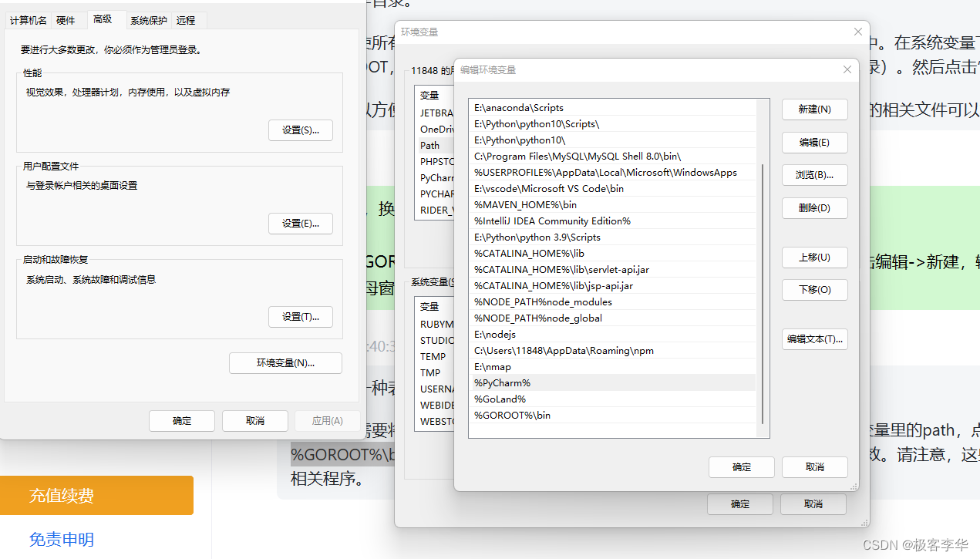Select TEMP in system variables list
The width and height of the screenshot is (980, 559).
pos(433,357)
